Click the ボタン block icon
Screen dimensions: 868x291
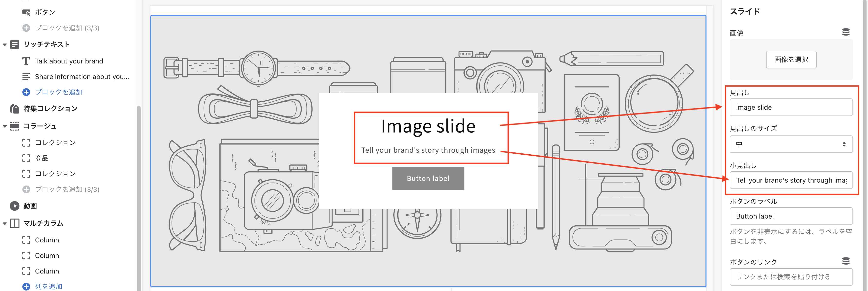(x=26, y=12)
